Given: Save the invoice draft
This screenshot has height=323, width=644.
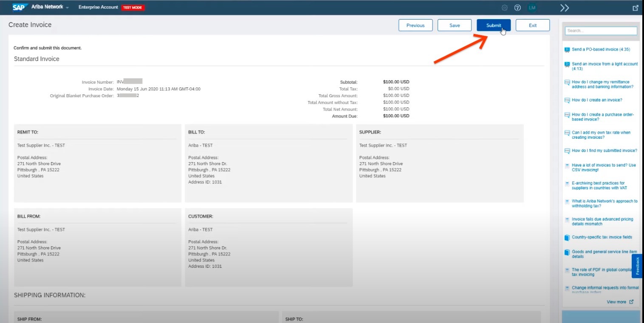Looking at the screenshot, I should coord(455,25).
